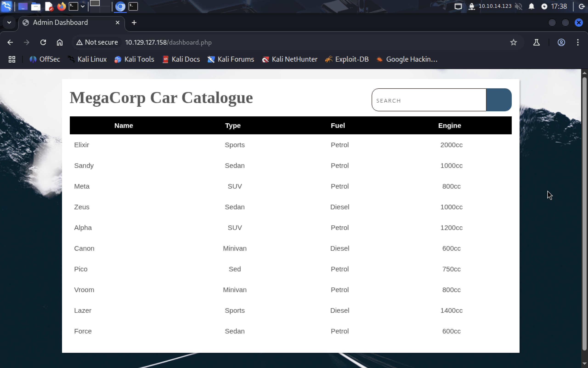Click the SEARCH input field
Screen dimensions: 588x368
pos(429,100)
